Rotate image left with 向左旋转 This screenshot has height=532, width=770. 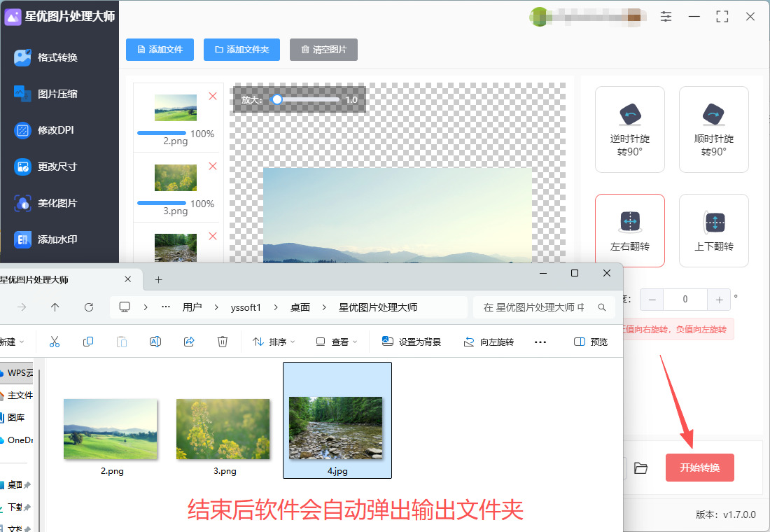[489, 342]
